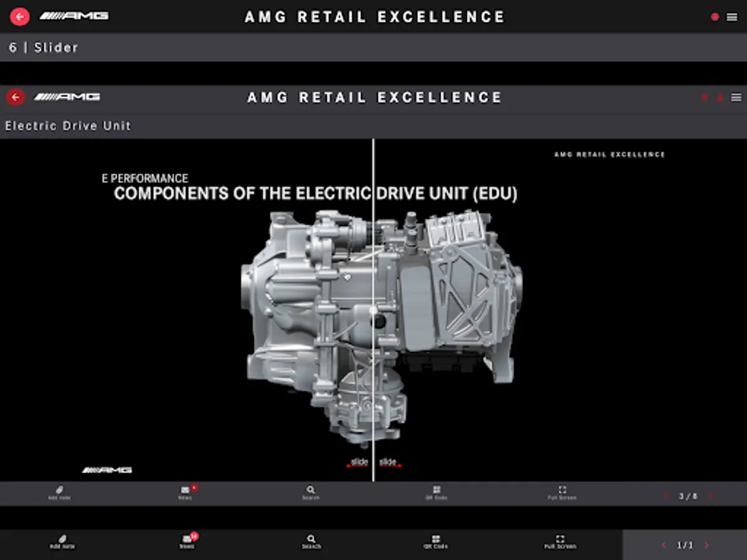Enter Full Screen from inner slide toolbar
Image resolution: width=747 pixels, height=560 pixels.
click(x=562, y=493)
